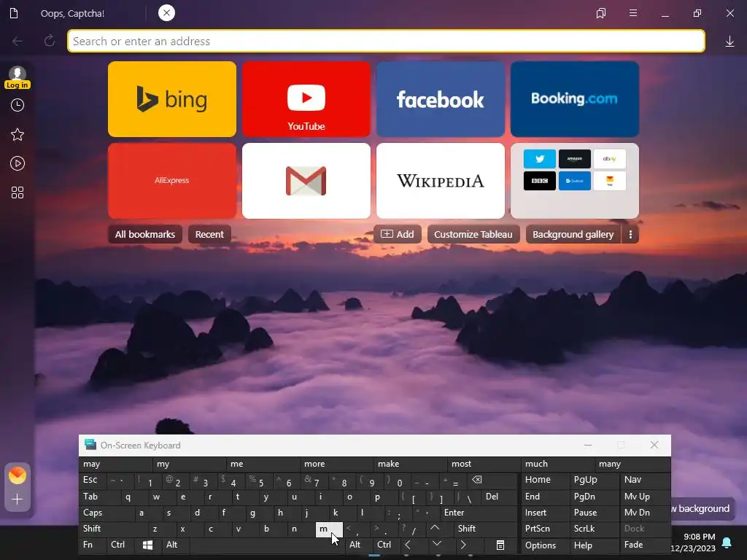This screenshot has width=747, height=560.
Task: Choose the 'much' word suggestion
Action: coord(557,464)
